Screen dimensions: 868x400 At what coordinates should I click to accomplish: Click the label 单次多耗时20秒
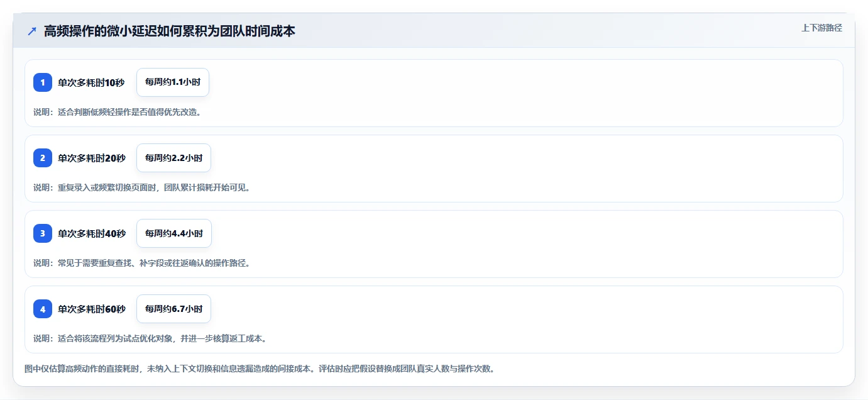[92, 158]
